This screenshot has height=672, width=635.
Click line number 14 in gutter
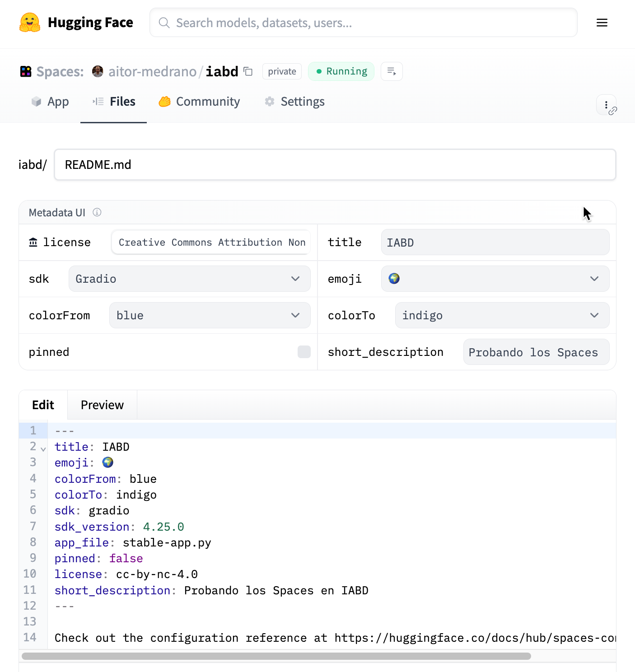pos(30,637)
